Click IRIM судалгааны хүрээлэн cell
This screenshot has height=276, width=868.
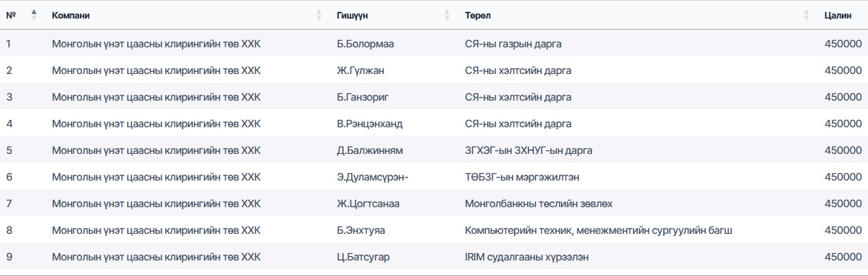[x=526, y=257]
